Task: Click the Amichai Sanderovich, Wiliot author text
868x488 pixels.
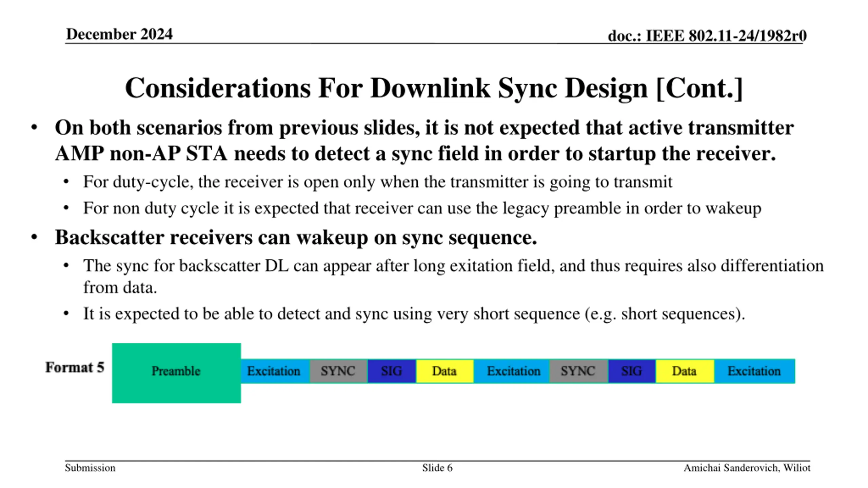Action: tap(747, 468)
